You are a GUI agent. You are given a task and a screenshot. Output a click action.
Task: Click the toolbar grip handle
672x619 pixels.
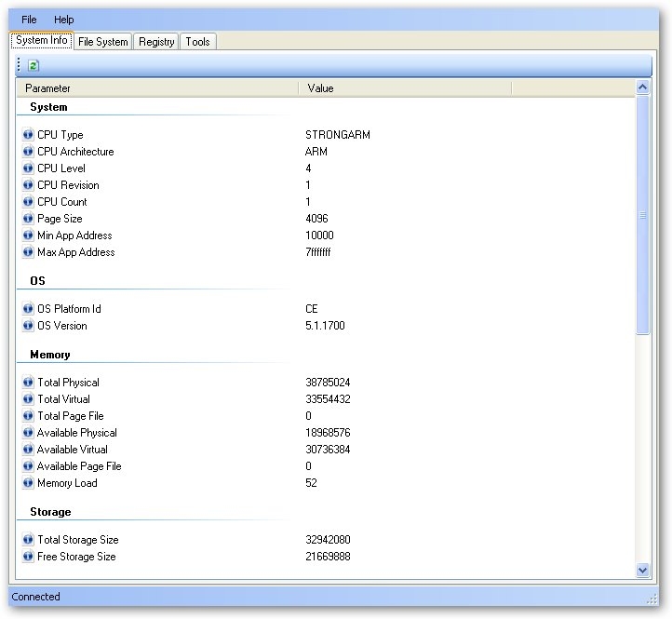pyautogui.click(x=19, y=65)
